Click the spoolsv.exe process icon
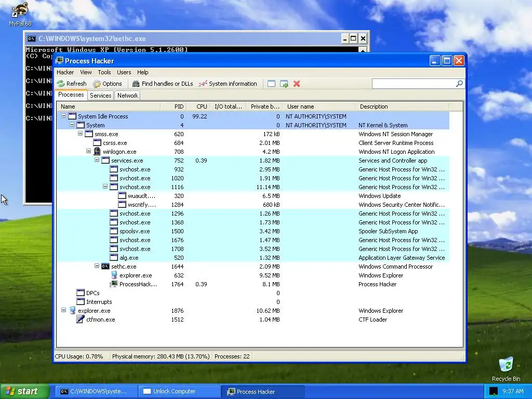This screenshot has height=399, width=532. [114, 231]
